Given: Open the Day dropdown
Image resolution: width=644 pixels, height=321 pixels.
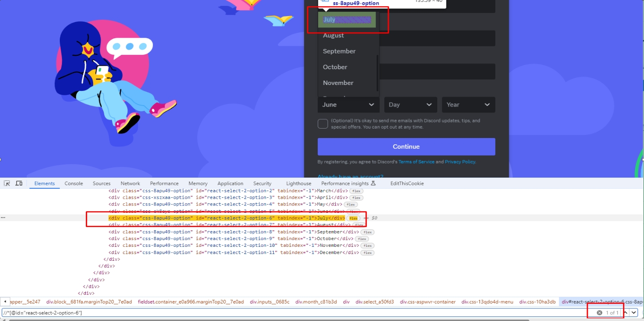Looking at the screenshot, I should tap(410, 105).
